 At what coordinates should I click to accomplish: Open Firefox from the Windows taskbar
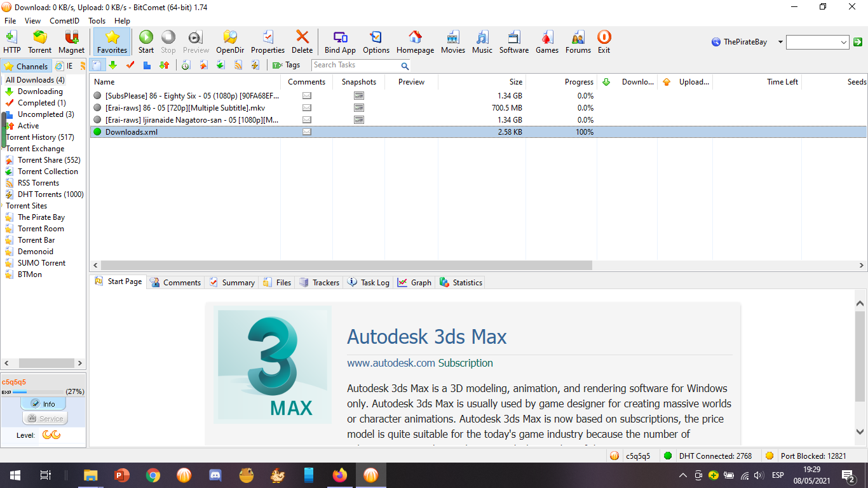340,475
